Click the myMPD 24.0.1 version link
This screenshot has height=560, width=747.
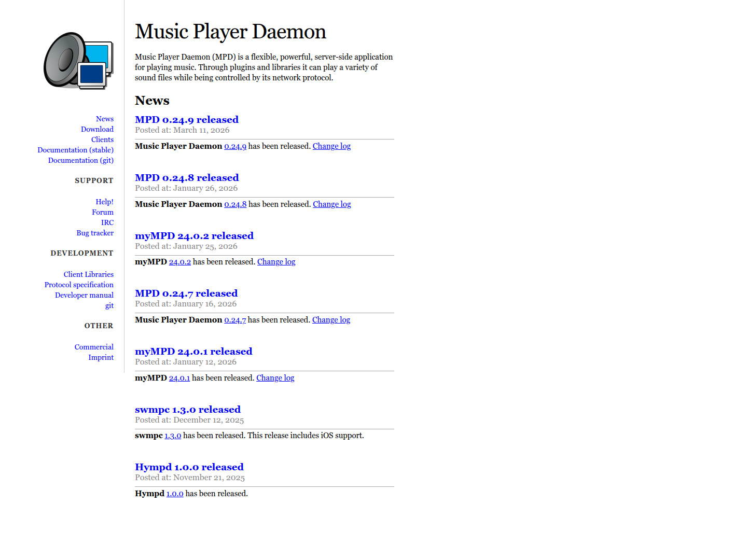[179, 378]
